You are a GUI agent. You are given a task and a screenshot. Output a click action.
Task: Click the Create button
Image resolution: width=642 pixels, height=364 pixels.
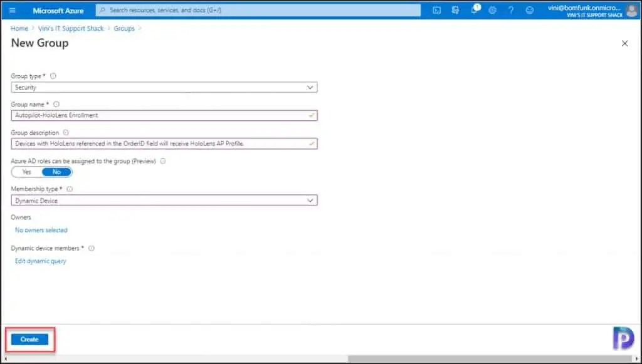point(29,339)
